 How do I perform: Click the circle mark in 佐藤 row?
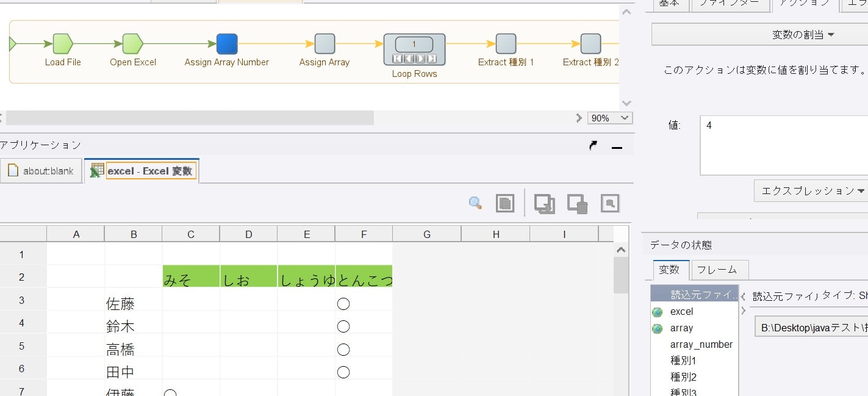click(x=343, y=303)
